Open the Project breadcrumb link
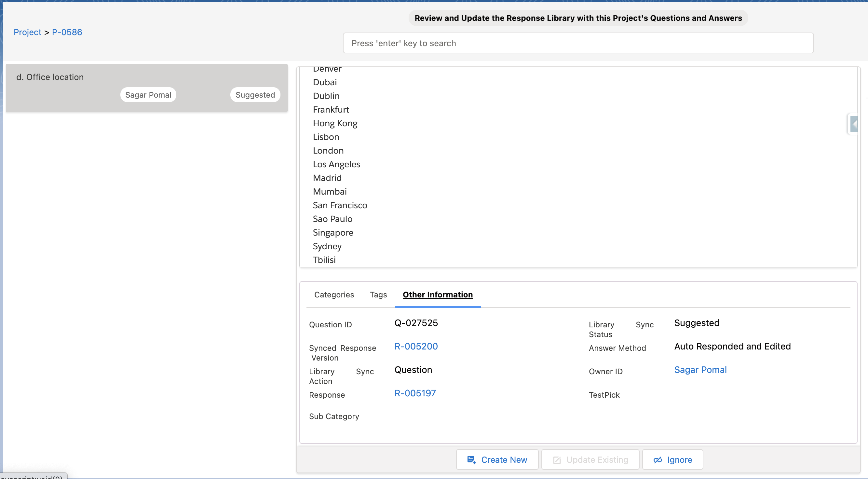 [27, 32]
